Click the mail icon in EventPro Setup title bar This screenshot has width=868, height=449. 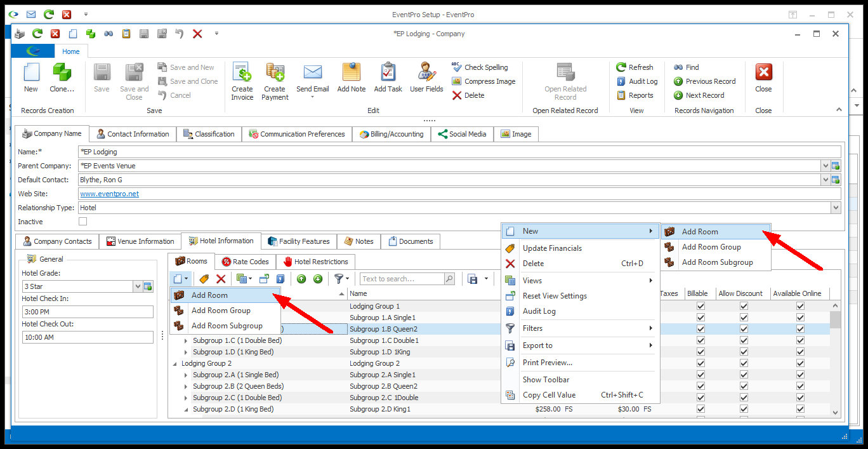click(x=31, y=15)
